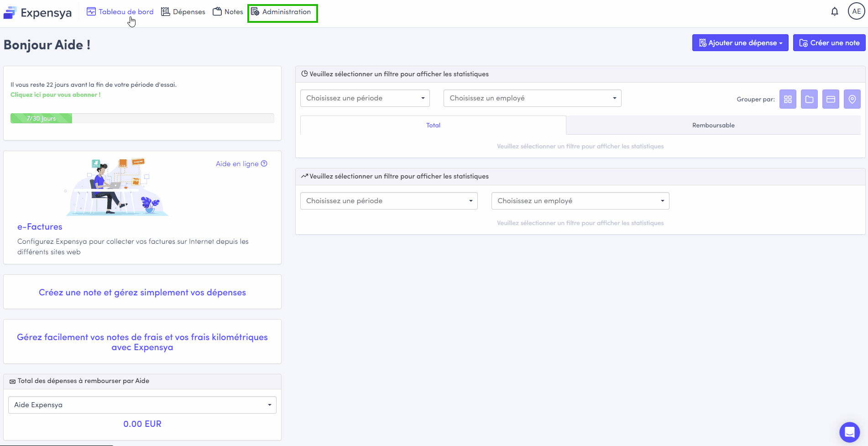868x446 pixels.
Task: Expand the first 'Choisissez une période' dropdown
Action: click(365, 98)
